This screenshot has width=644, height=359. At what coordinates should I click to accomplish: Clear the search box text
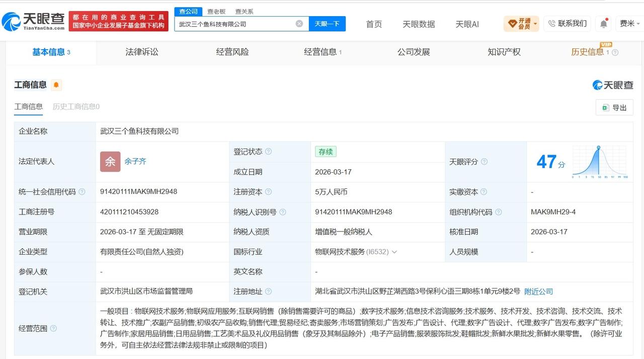click(x=299, y=24)
